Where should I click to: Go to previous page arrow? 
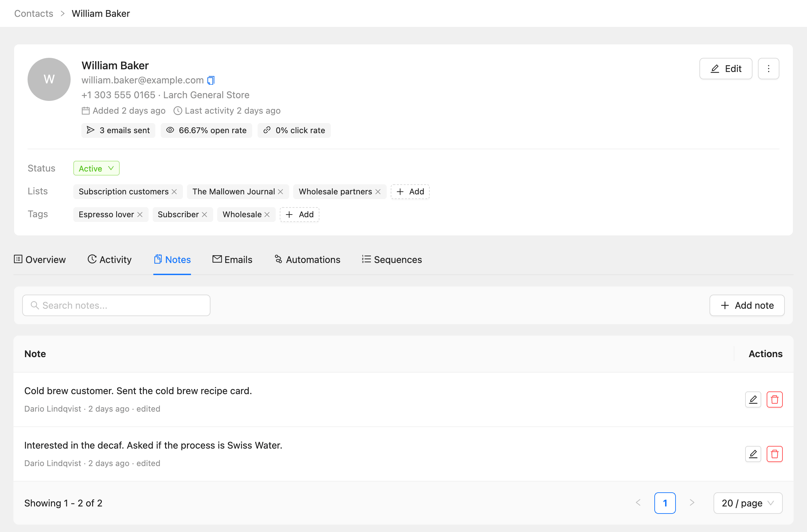(638, 503)
